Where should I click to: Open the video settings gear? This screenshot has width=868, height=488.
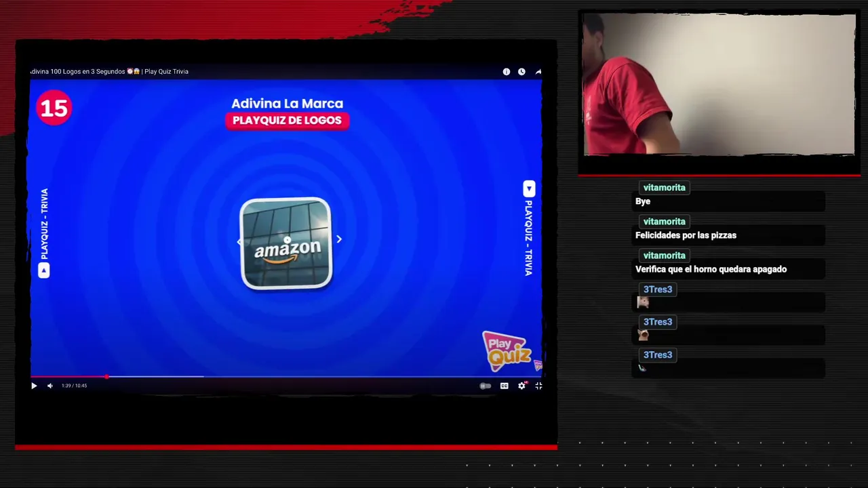coord(521,386)
